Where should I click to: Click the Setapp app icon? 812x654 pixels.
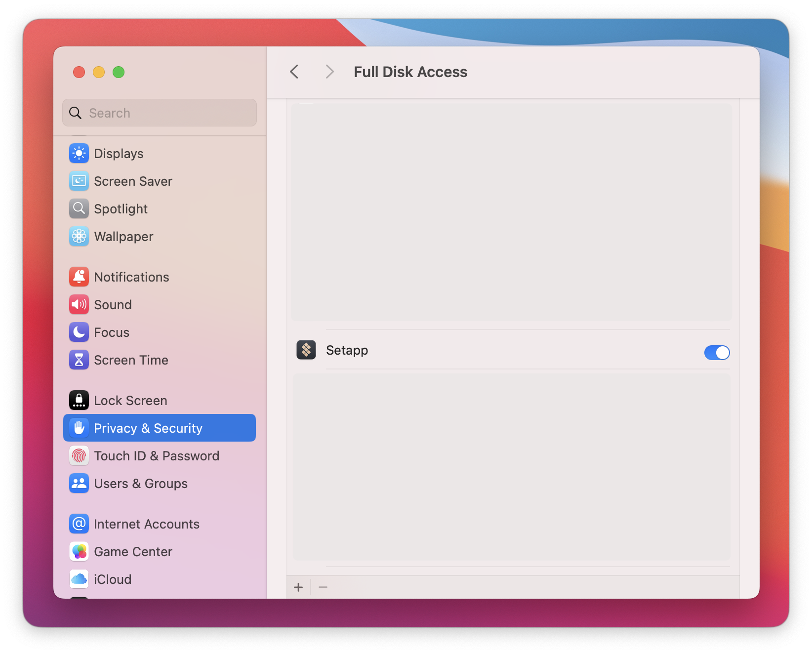(x=306, y=350)
